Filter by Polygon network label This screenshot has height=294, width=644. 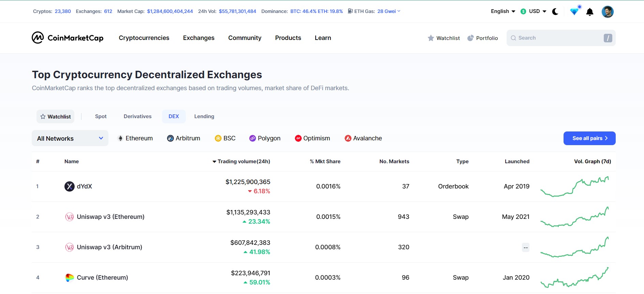click(x=269, y=138)
